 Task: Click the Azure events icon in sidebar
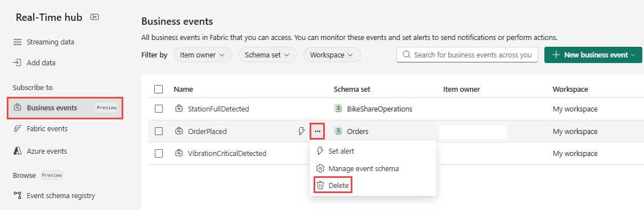pos(17,151)
